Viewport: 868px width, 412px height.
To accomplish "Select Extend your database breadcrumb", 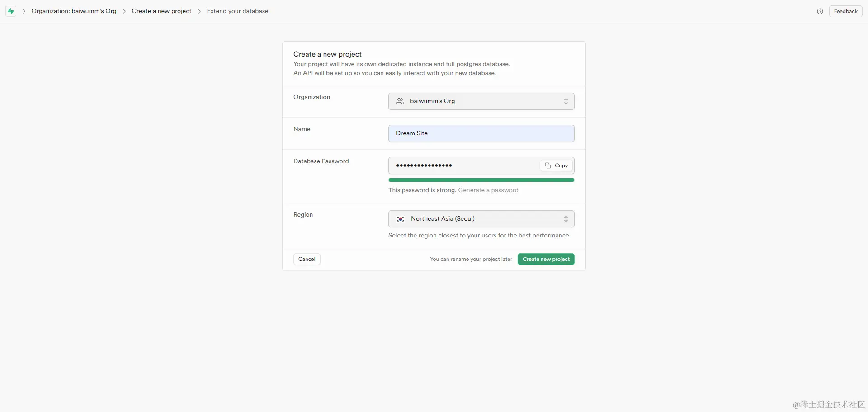I will [237, 11].
